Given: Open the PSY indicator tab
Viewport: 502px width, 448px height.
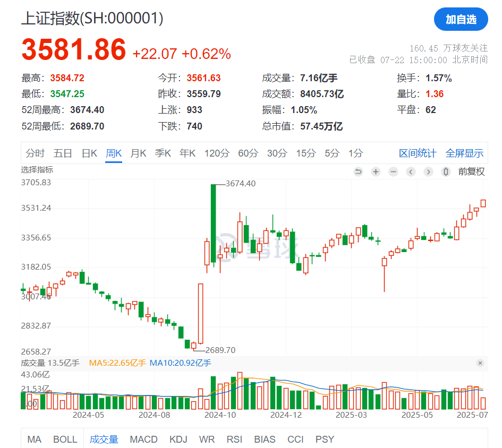Looking at the screenshot, I should click(x=325, y=440).
